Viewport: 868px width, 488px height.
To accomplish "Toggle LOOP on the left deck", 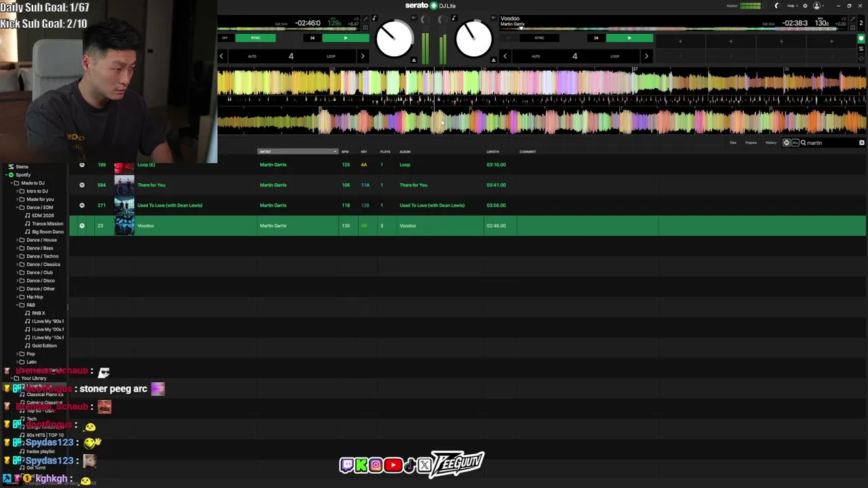I will [x=331, y=56].
